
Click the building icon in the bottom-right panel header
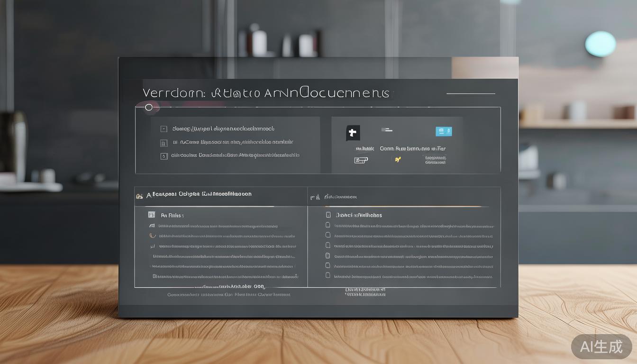point(315,196)
